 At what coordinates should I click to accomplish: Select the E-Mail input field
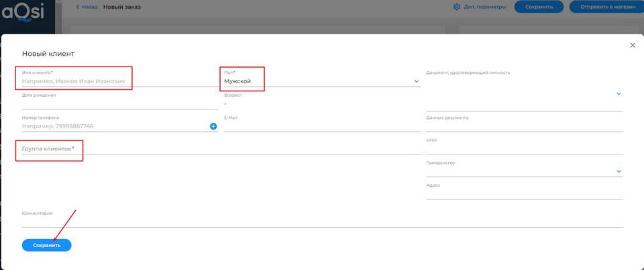coord(322,126)
